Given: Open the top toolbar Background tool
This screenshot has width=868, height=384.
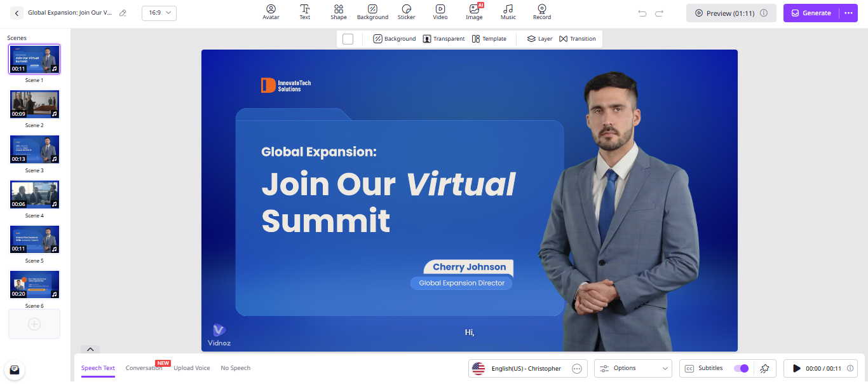Looking at the screenshot, I should coord(372,12).
